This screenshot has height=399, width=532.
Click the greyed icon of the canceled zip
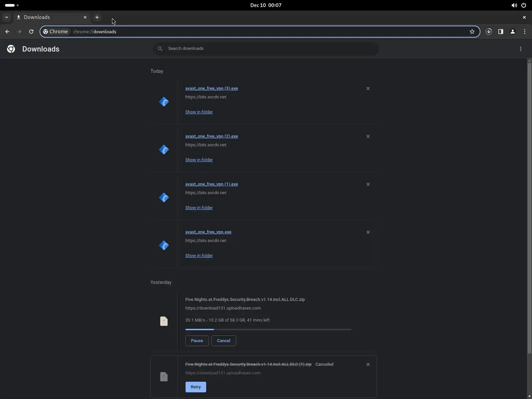[164, 377]
